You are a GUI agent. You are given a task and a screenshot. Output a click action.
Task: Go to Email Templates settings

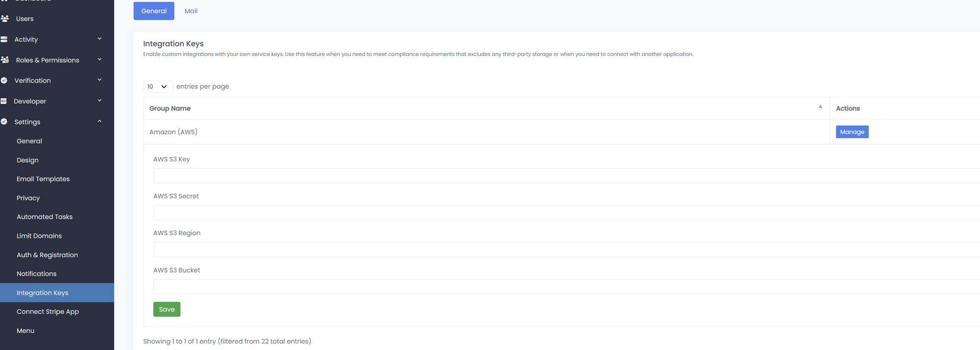[x=43, y=179]
